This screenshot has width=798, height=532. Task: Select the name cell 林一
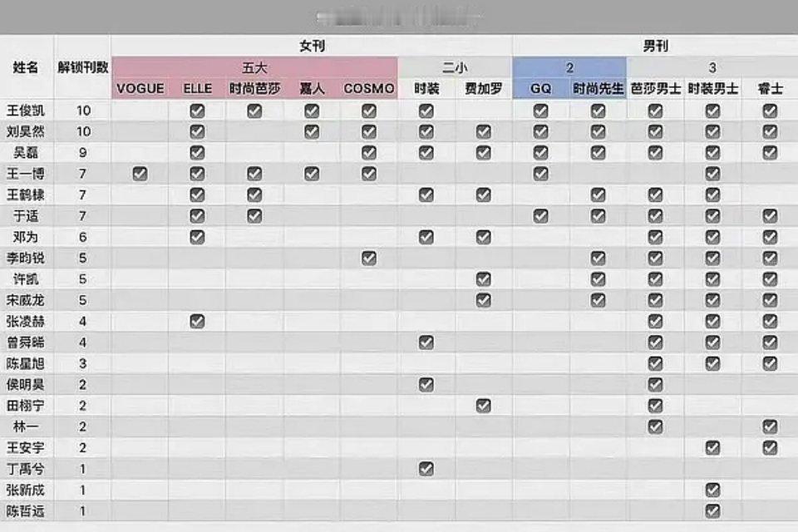click(26, 426)
